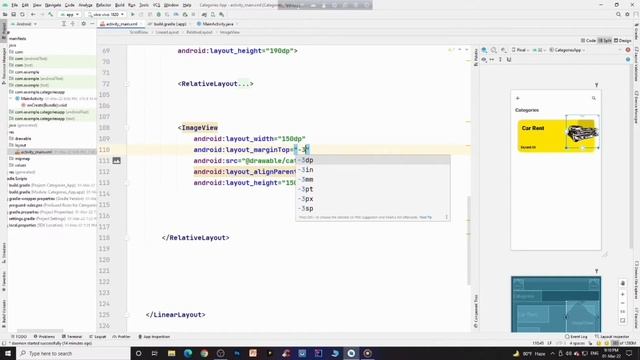Click the Windows Start button
Image resolution: width=640 pixels, height=360 pixels.
(x=7, y=353)
